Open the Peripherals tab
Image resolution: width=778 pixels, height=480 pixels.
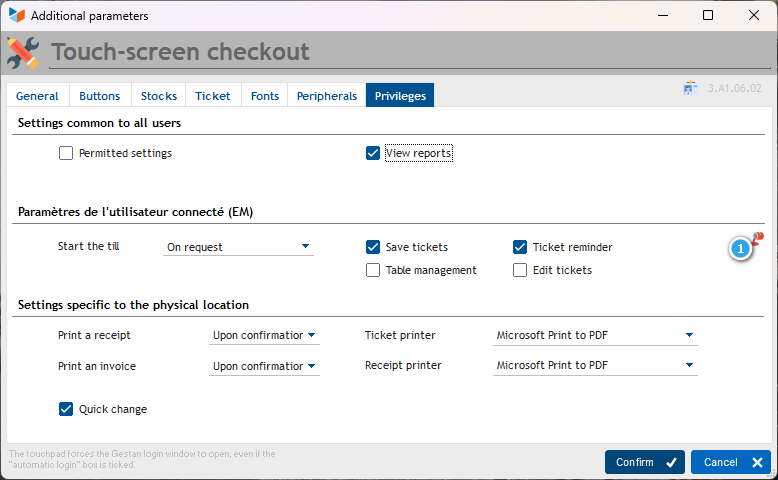[x=326, y=96]
